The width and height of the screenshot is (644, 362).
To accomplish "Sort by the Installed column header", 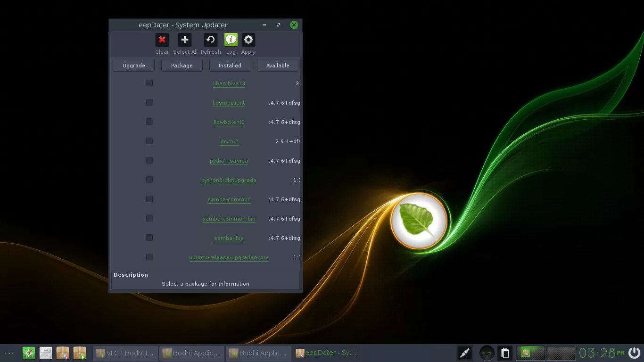I will pos(230,66).
